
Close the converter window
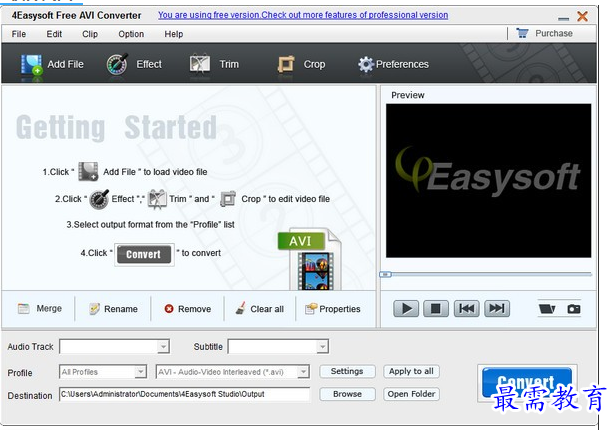coord(582,16)
